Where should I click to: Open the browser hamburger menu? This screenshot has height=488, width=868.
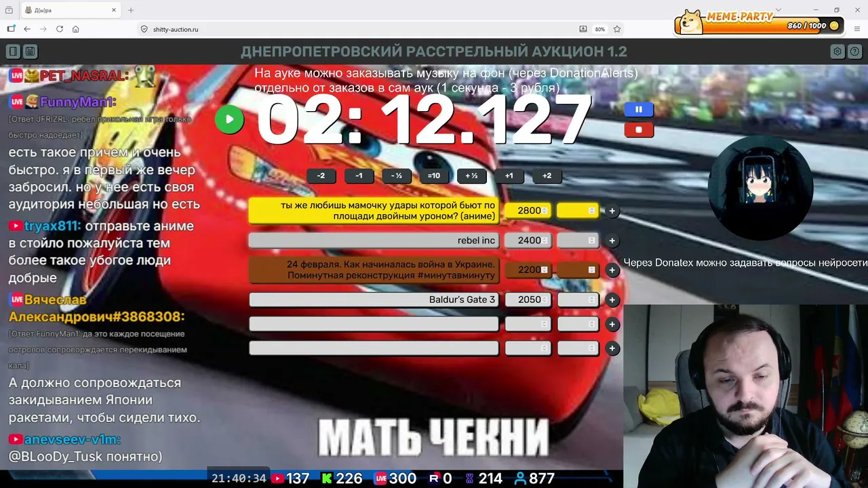[857, 29]
